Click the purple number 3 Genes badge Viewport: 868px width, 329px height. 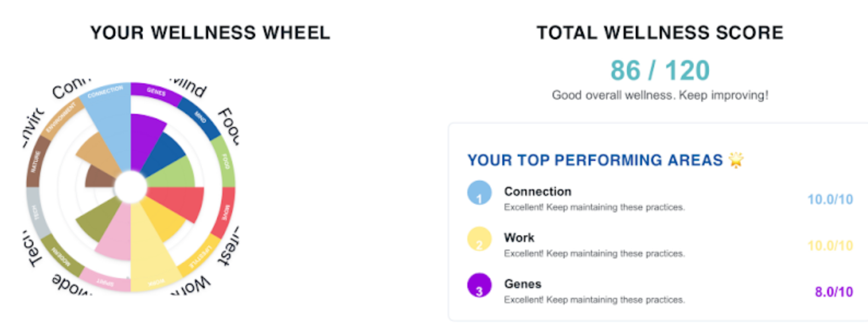(x=479, y=285)
